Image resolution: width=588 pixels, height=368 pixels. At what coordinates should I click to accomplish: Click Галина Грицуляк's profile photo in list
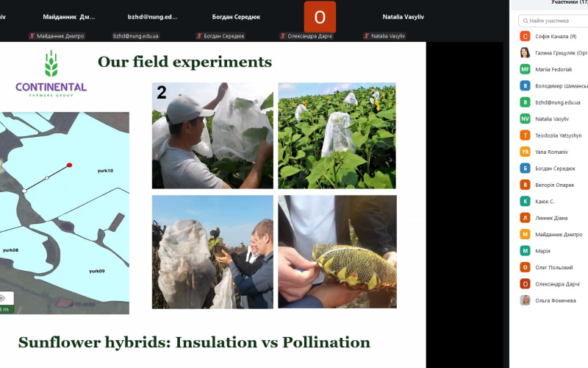coord(525,53)
